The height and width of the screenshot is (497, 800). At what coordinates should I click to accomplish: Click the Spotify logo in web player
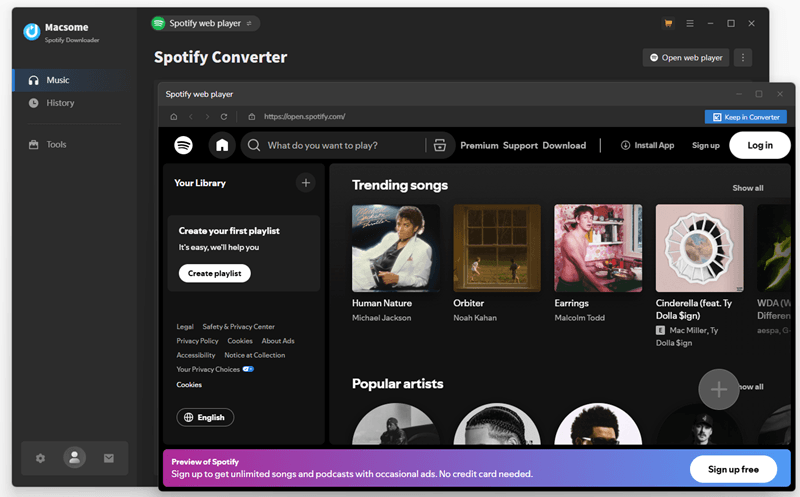(x=184, y=145)
